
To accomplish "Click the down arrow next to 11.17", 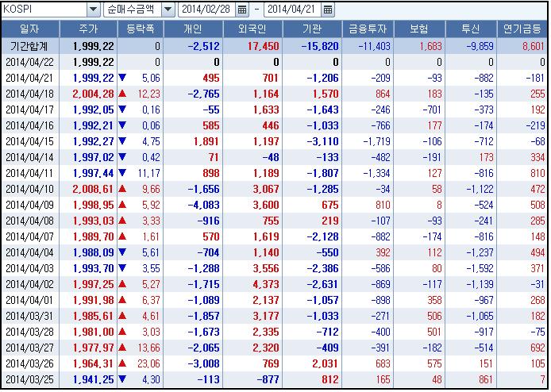I will [x=122, y=173].
